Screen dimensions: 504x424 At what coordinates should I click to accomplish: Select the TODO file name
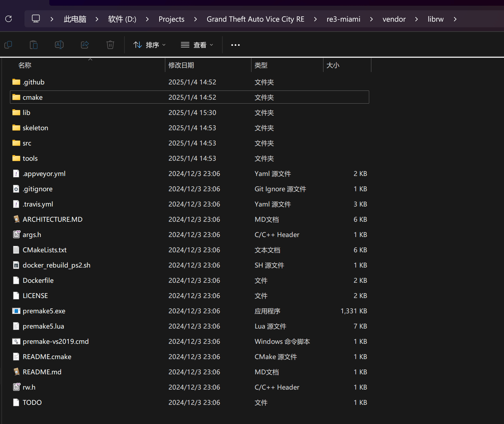[x=32, y=402]
